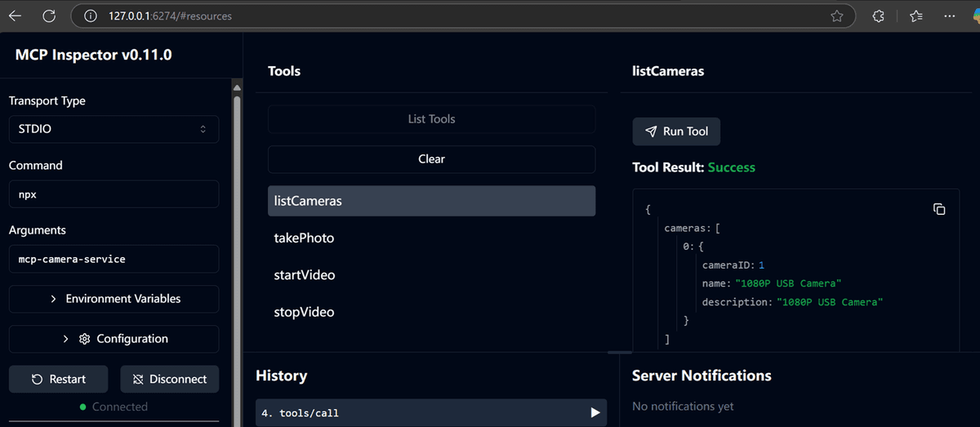980x427 pixels.
Task: Disconnect from the MCP server
Action: point(170,379)
